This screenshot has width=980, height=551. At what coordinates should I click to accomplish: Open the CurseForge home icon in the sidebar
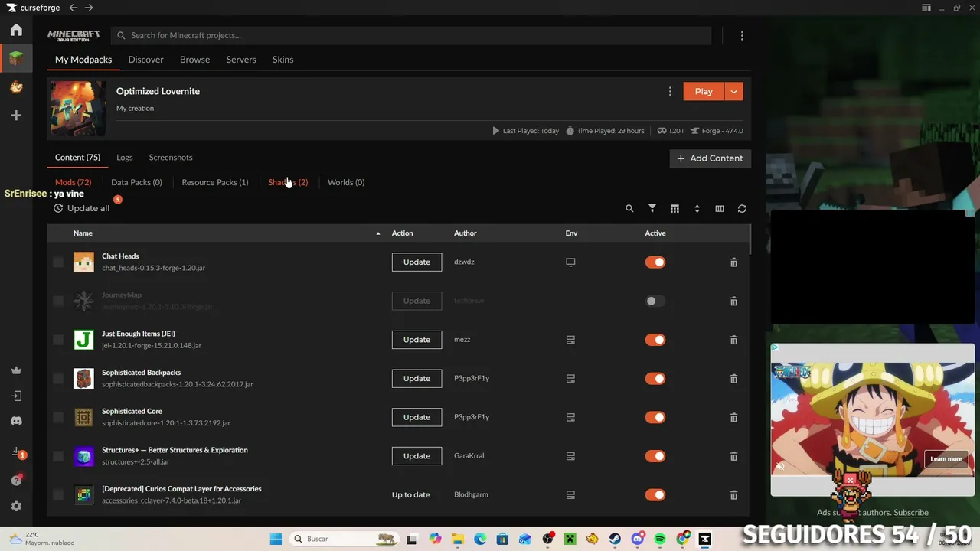[x=16, y=30]
